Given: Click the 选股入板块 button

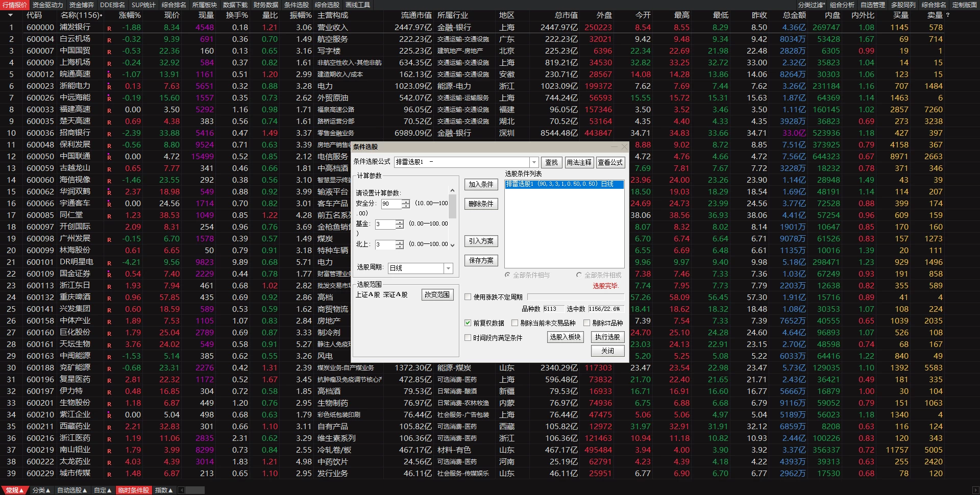Looking at the screenshot, I should tap(565, 337).
